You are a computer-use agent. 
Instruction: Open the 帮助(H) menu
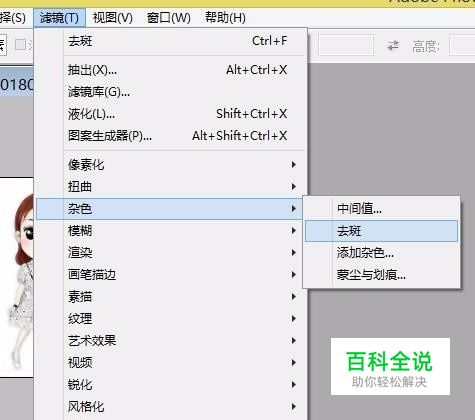point(225,18)
